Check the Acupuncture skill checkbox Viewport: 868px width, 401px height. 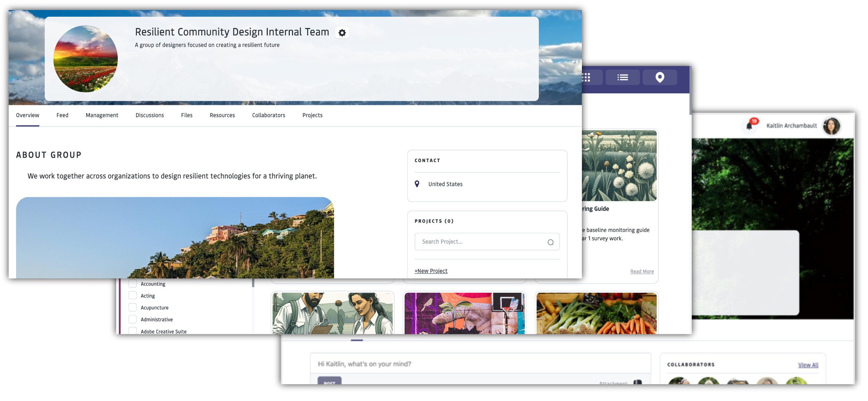coord(133,307)
